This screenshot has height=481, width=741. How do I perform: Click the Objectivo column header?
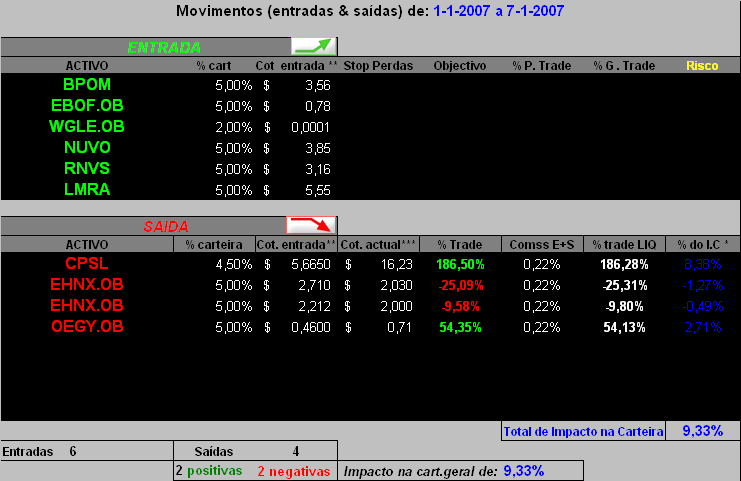click(x=460, y=66)
